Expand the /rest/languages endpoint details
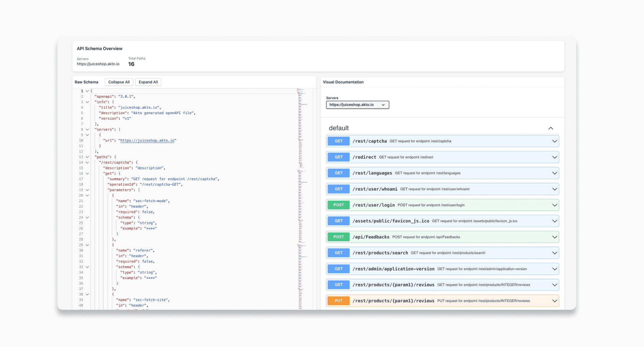Viewport: 644px width, 347px height. pos(555,173)
